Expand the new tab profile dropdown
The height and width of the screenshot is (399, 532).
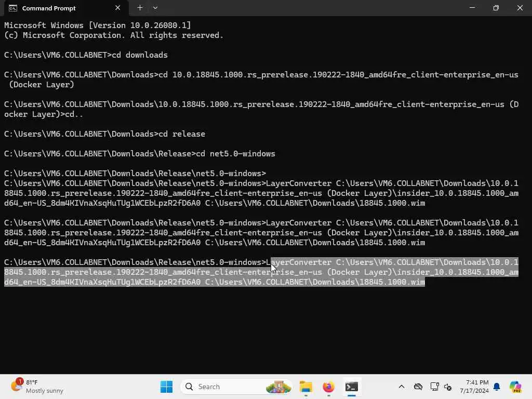(155, 8)
